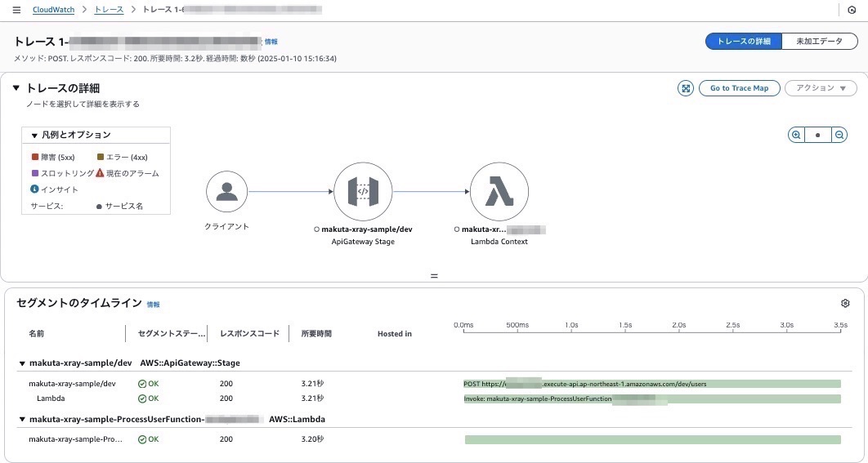Click the Go to Trace Map button

pos(739,88)
